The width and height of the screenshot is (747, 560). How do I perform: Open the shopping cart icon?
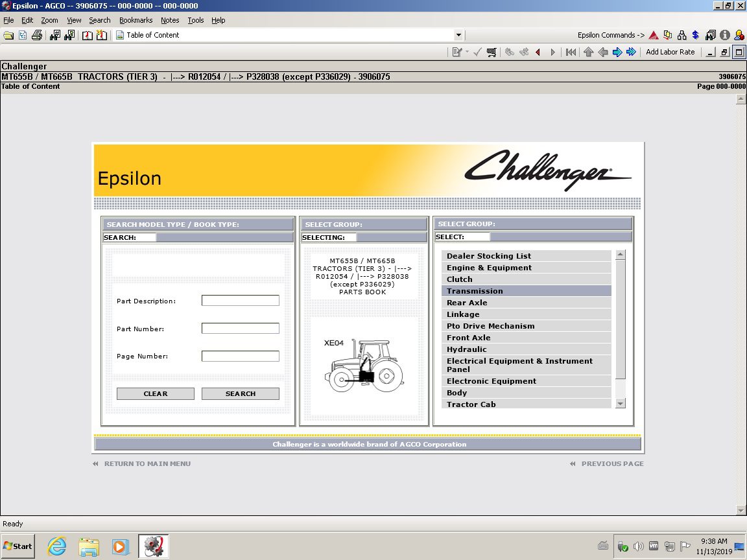click(492, 52)
